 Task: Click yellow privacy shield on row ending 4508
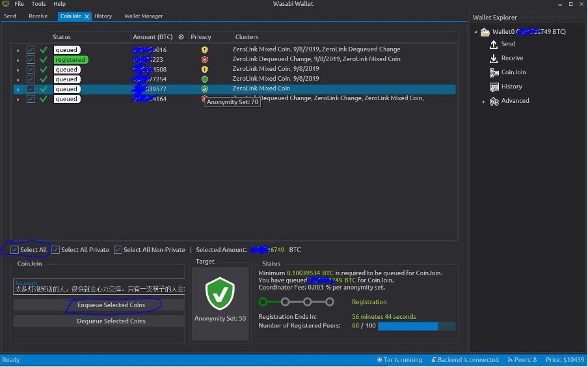pos(204,70)
